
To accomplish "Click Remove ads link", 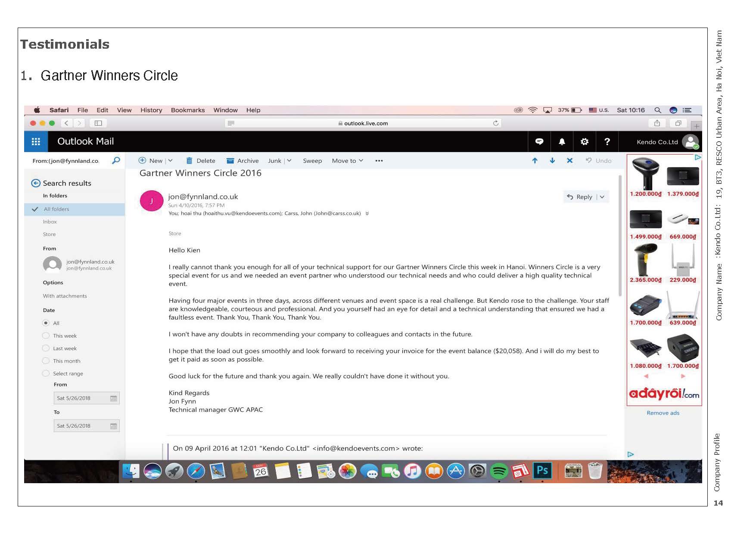I will (663, 413).
